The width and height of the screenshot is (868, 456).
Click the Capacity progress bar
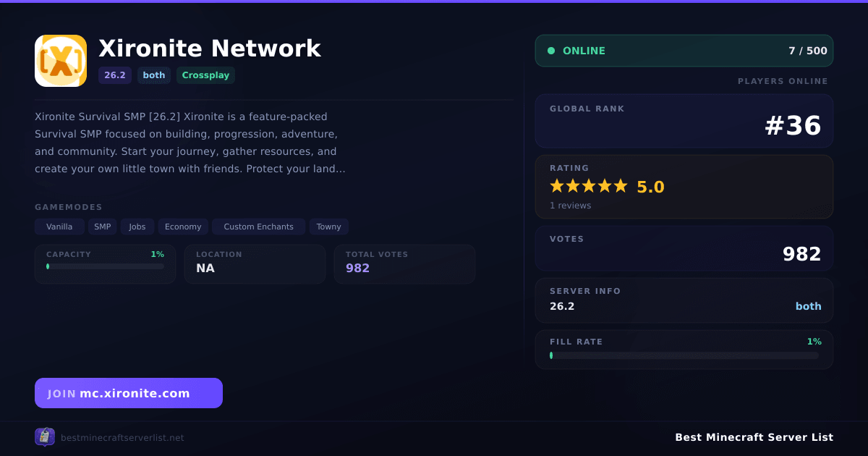click(106, 266)
